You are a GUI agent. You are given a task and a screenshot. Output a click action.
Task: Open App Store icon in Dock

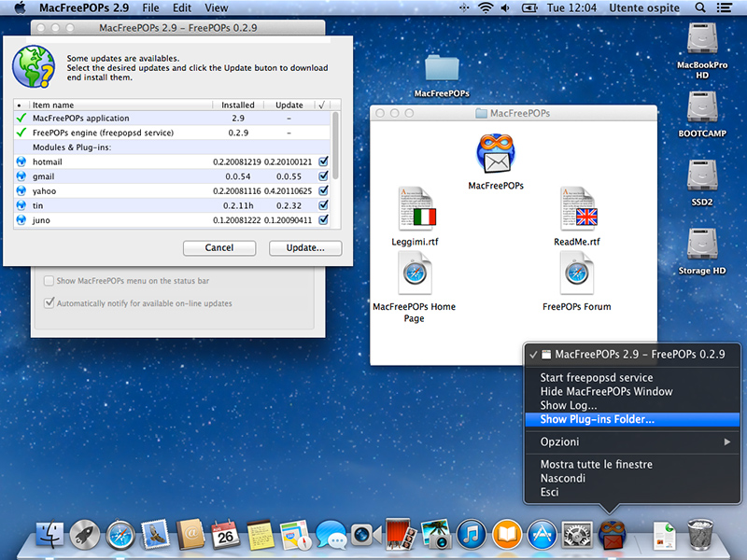543,535
